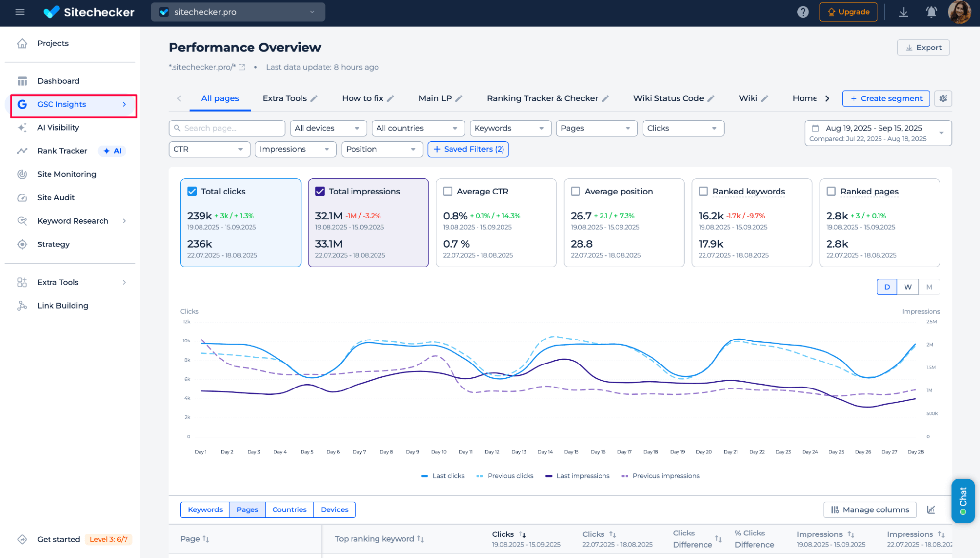Select monthly M chart granularity
This screenshot has width=980, height=558.
pyautogui.click(x=929, y=287)
